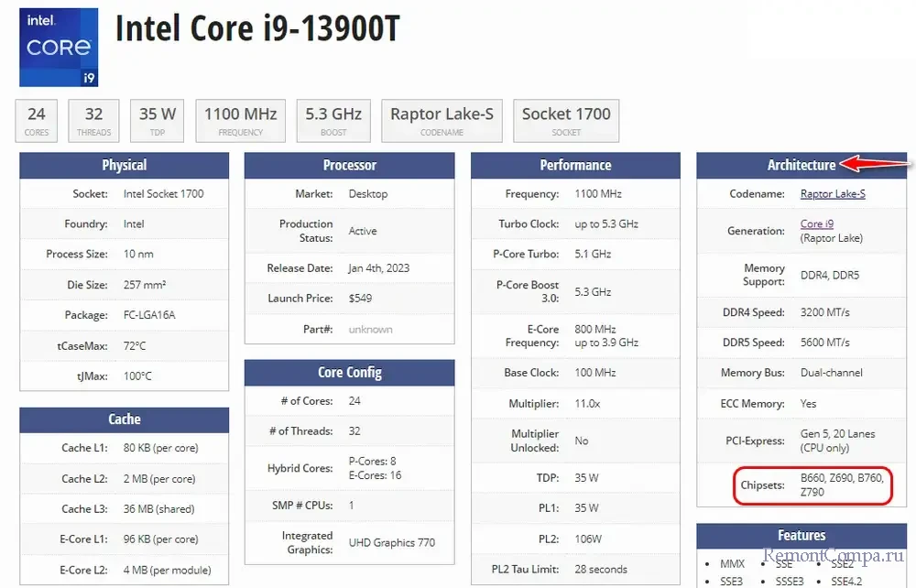Select the Core Config section header
The height and width of the screenshot is (588, 916).
point(349,373)
